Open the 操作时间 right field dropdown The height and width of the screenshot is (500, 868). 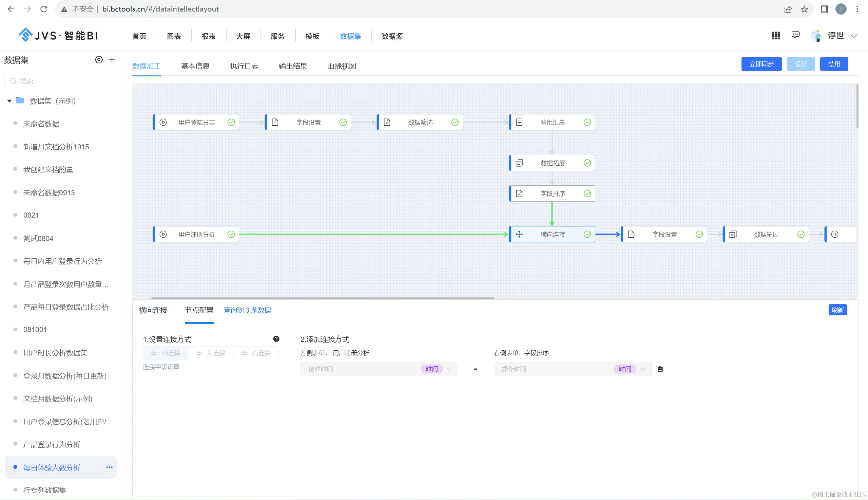[x=572, y=369]
